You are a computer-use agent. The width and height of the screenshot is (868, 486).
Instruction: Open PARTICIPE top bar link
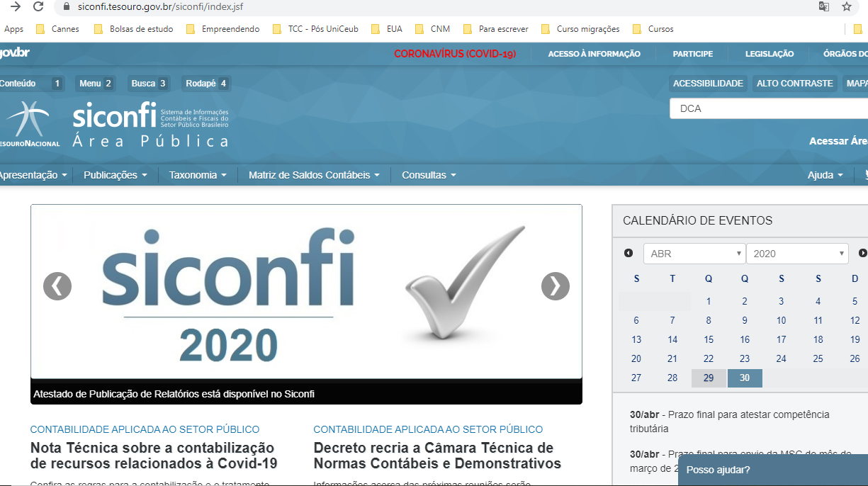(693, 54)
